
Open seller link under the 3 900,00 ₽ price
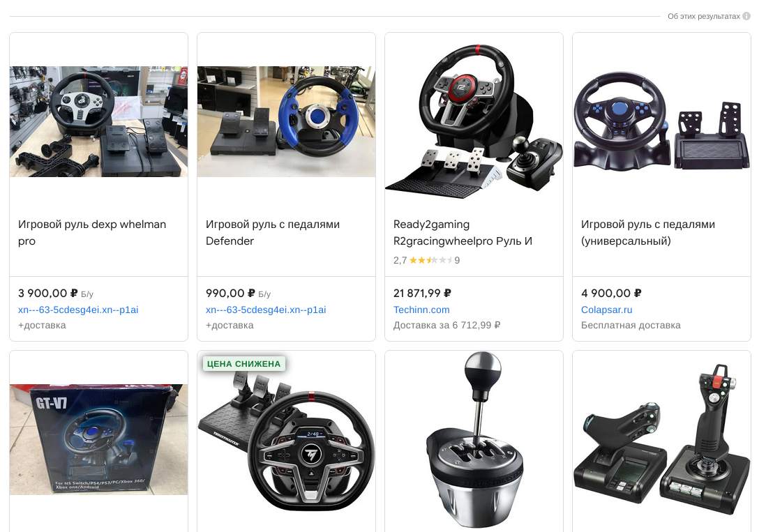pos(78,310)
